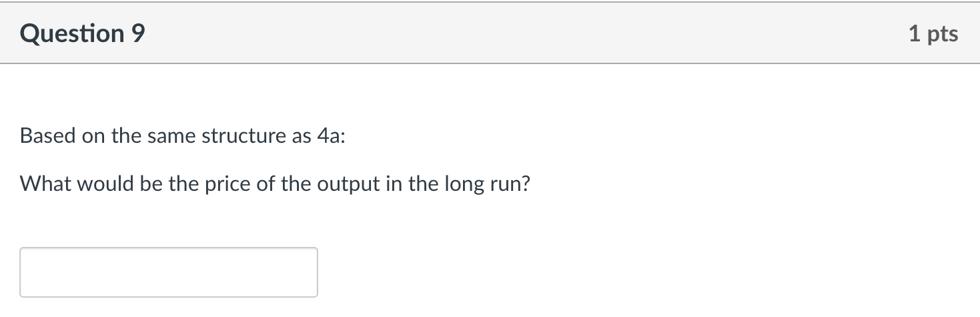Click the word 'What' in the question
Screen dimensions: 980x317
coord(46,184)
